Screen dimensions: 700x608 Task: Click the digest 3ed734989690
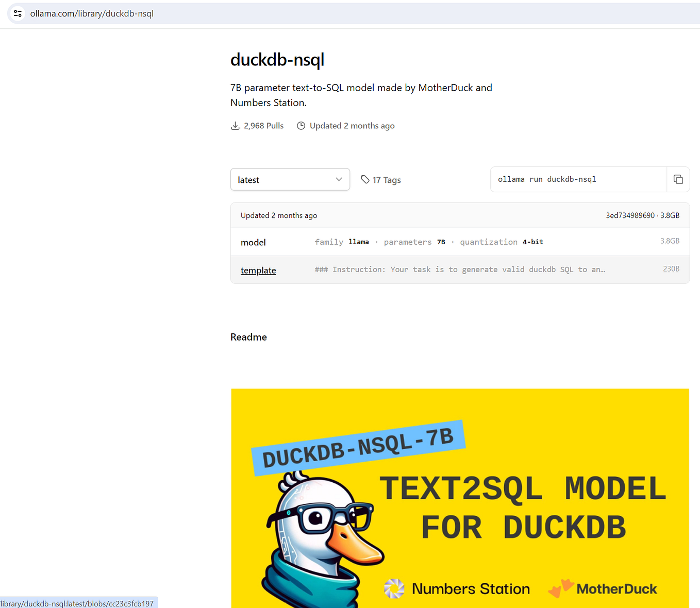click(630, 215)
